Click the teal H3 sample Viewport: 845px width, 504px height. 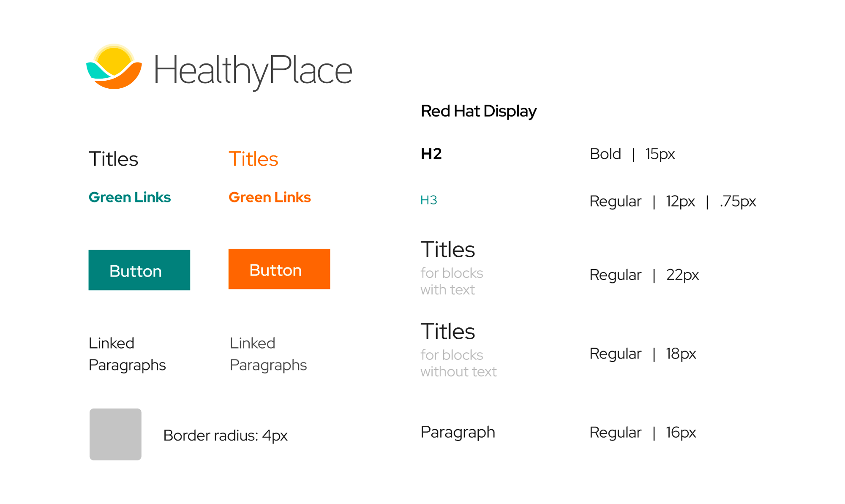(x=429, y=200)
